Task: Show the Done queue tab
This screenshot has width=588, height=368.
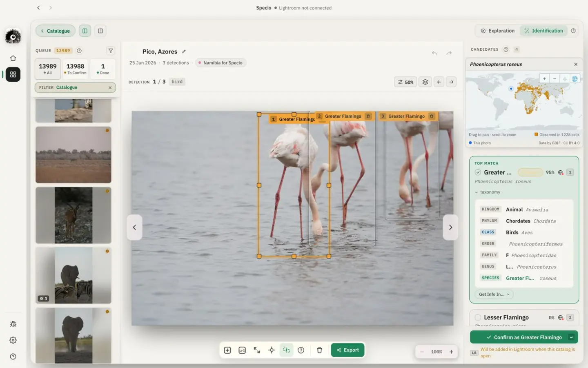Action: pos(103,69)
